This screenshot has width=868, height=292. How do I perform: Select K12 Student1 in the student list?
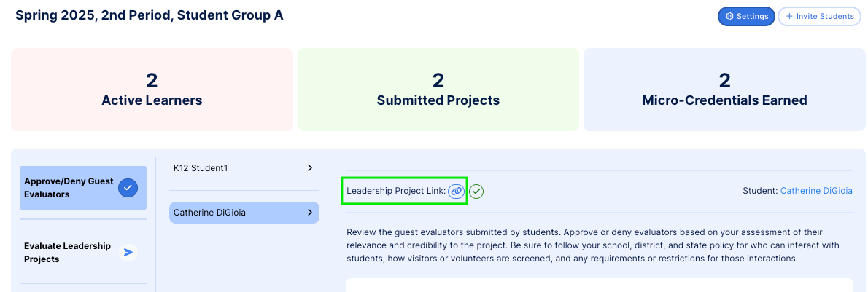click(x=201, y=168)
